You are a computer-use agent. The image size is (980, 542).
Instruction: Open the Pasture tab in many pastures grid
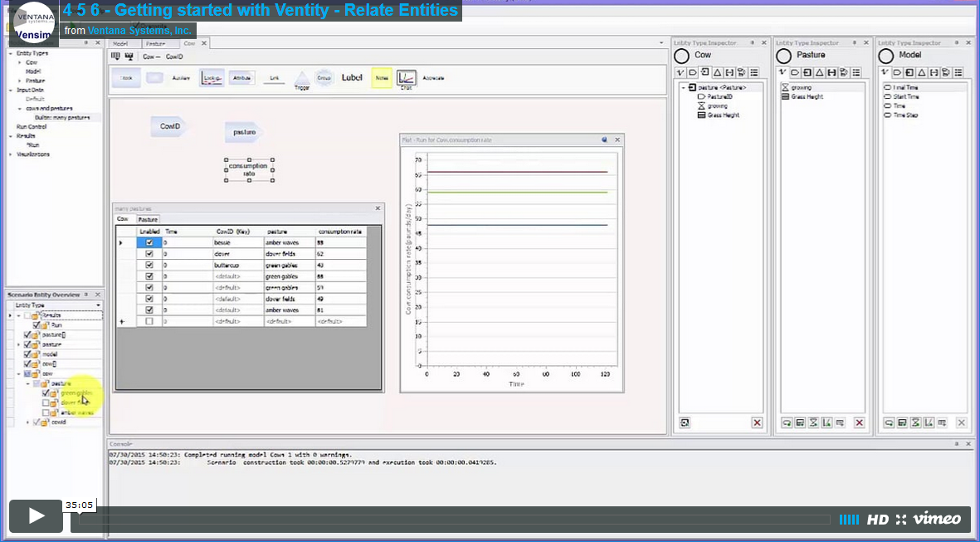click(148, 219)
